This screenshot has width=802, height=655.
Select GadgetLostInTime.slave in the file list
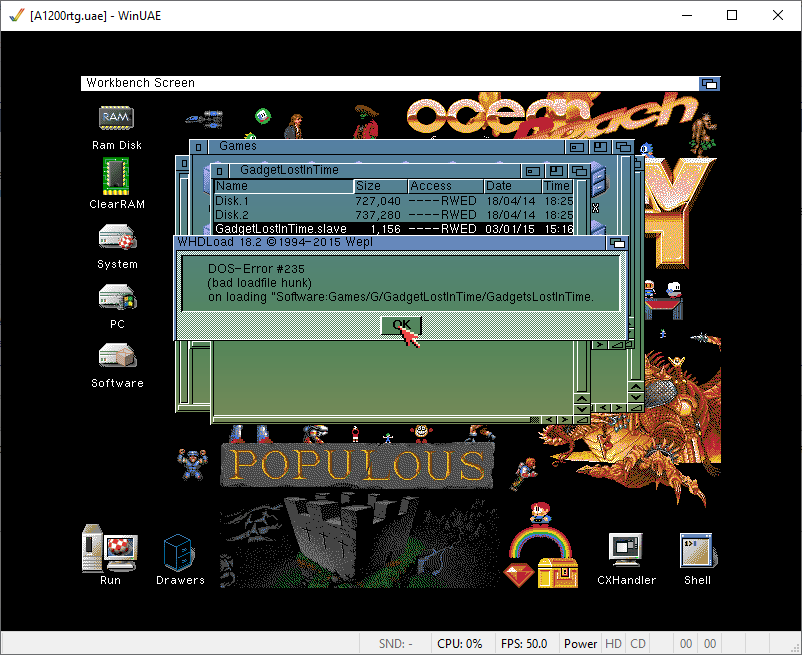coord(282,229)
